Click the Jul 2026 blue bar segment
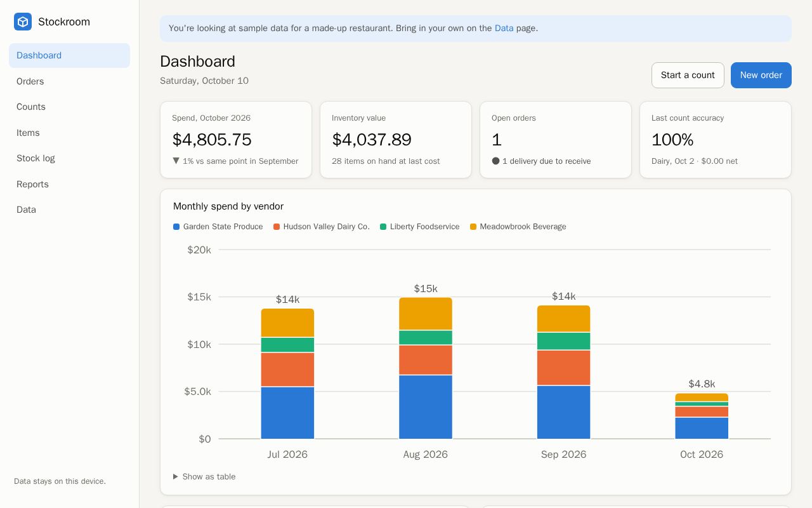Viewport: 812px width, 508px height. tap(287, 413)
